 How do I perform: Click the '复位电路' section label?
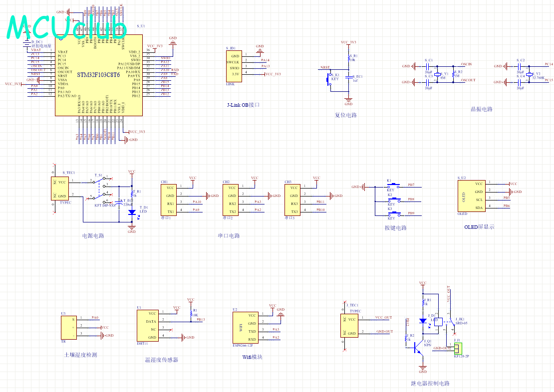coord(345,115)
